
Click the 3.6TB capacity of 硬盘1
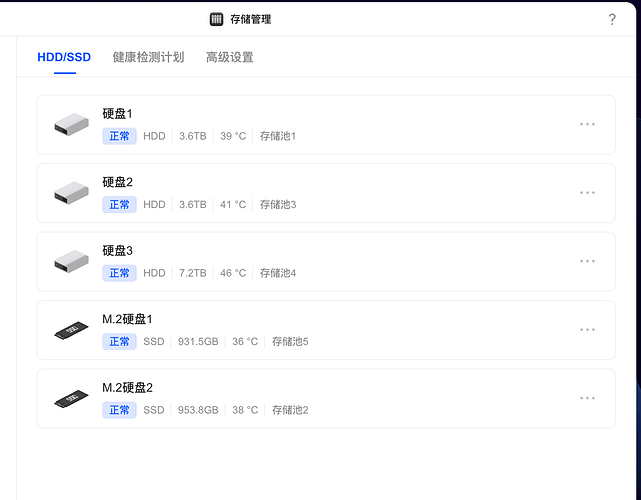point(193,136)
